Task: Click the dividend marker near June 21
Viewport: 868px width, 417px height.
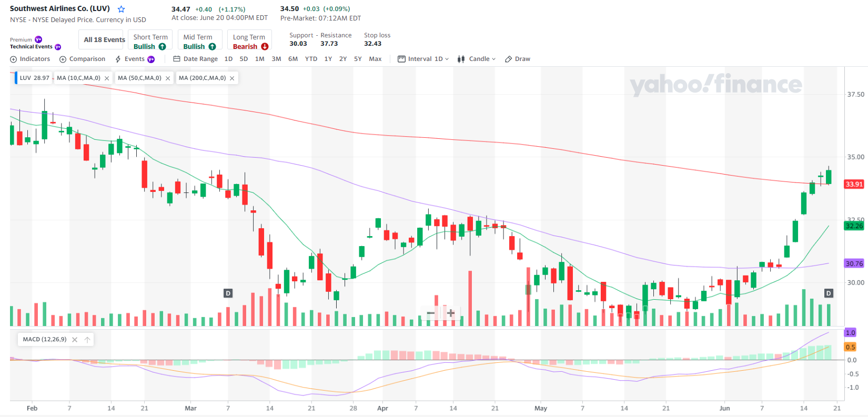Action: [x=829, y=293]
